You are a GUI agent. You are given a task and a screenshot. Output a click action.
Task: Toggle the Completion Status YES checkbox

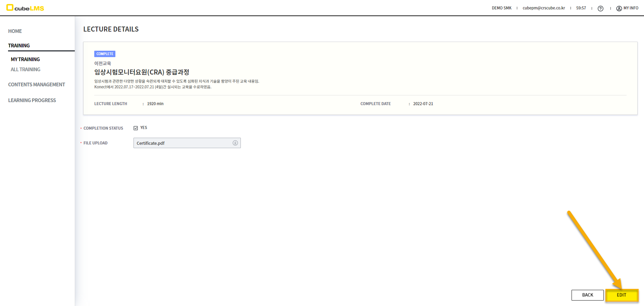(x=136, y=128)
